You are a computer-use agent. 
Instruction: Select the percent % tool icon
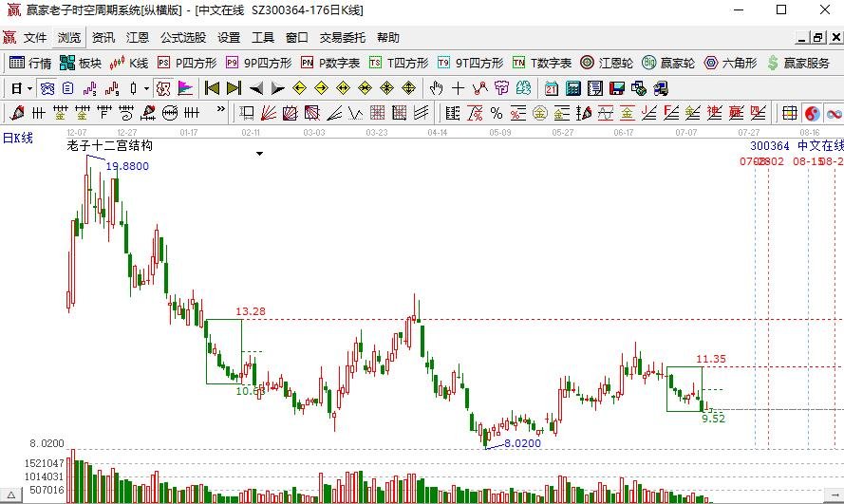pyautogui.click(x=497, y=113)
